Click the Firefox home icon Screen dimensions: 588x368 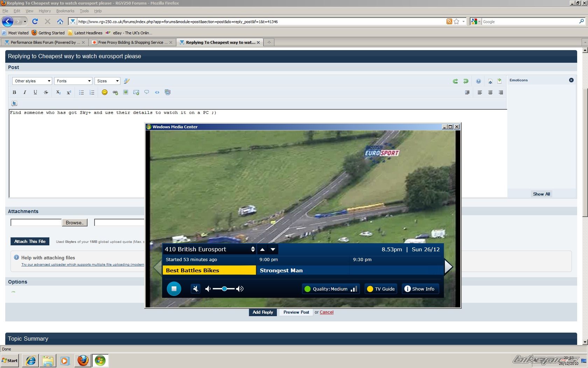(x=60, y=21)
